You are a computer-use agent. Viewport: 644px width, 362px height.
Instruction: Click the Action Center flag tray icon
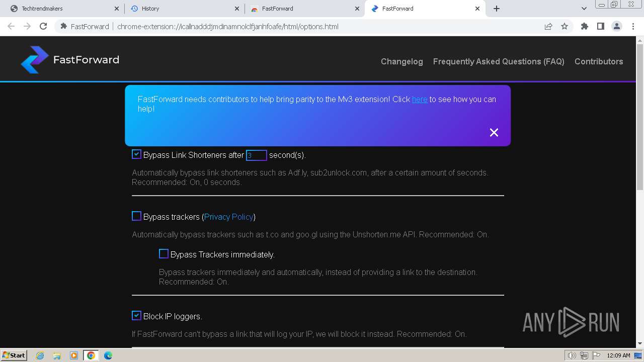click(595, 355)
